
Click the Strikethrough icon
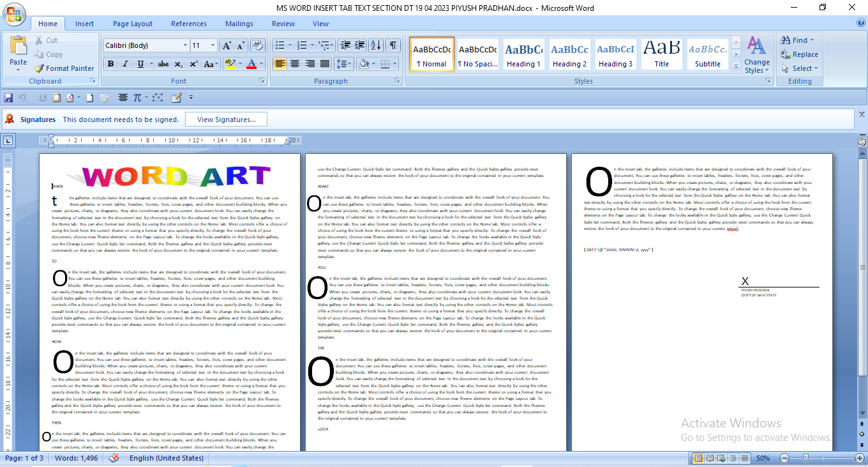(x=163, y=64)
